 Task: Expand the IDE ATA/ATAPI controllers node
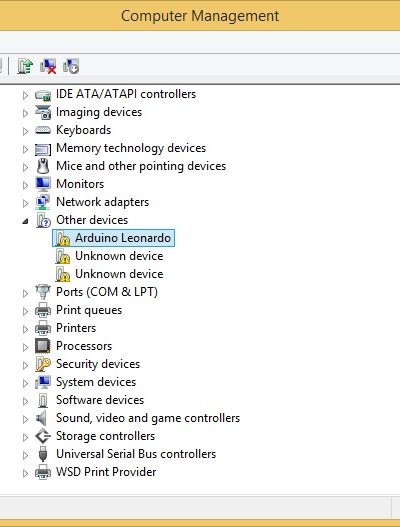[26, 95]
